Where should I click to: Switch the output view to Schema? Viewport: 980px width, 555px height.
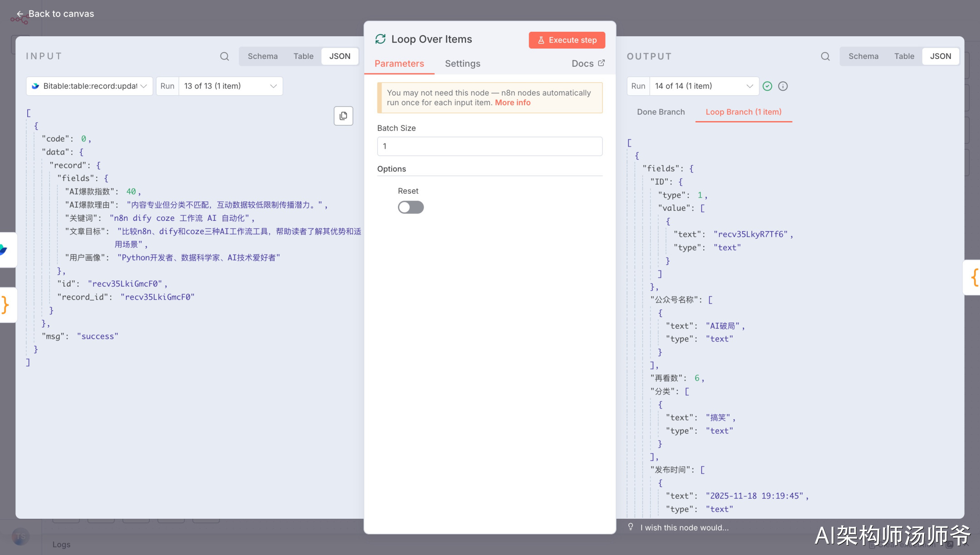pyautogui.click(x=863, y=56)
